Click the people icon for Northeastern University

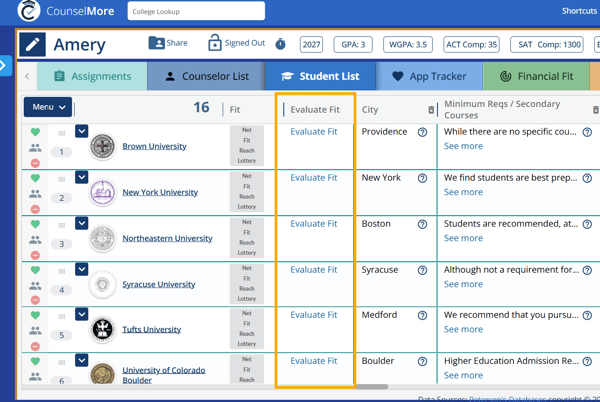(35, 240)
